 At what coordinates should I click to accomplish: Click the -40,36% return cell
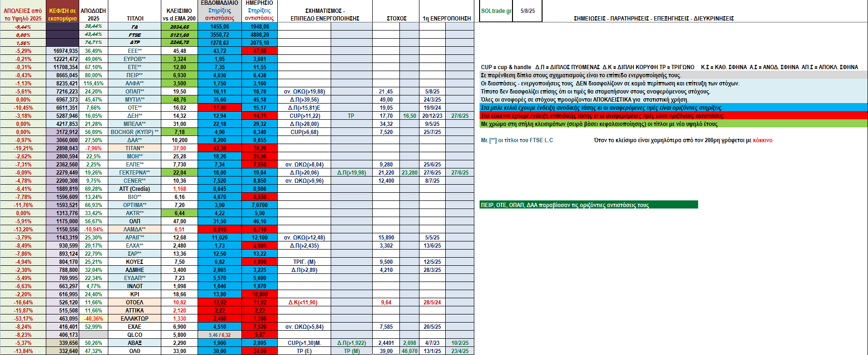click(x=94, y=319)
